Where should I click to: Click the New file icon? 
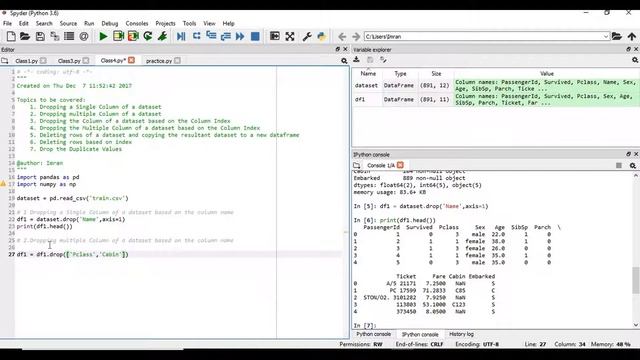click(11, 36)
